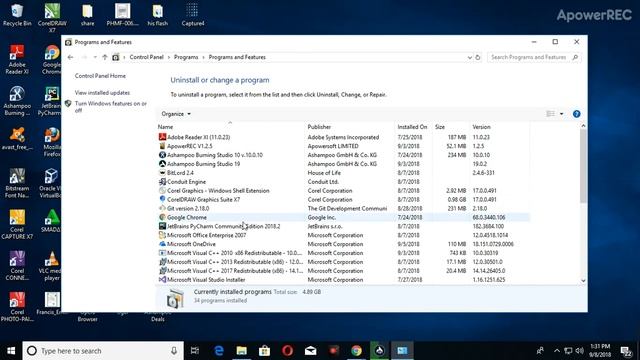Select Microsoft OneDrive in the list
640x360 pixels.
[344, 244]
